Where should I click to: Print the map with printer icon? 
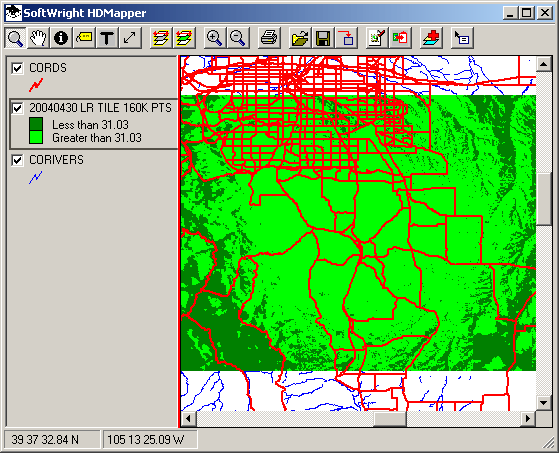(269, 38)
